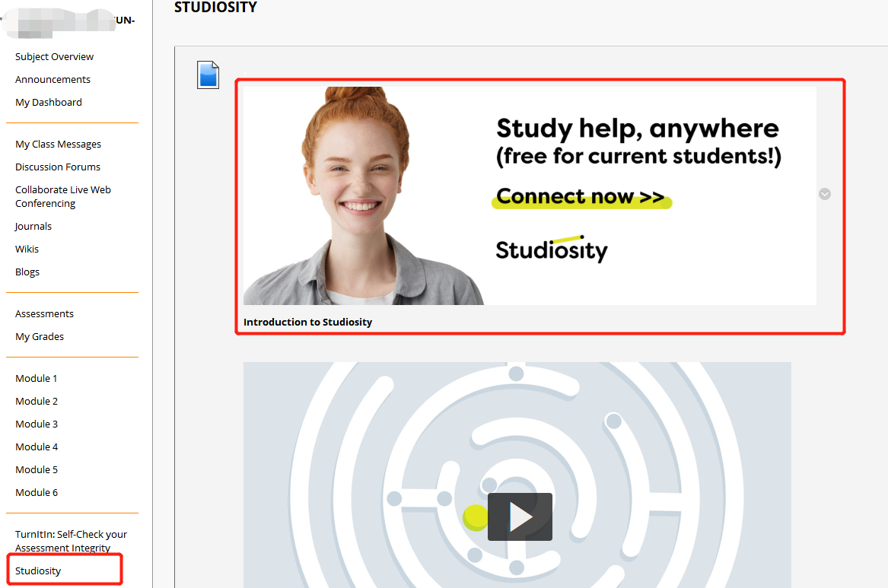Screen dimensions: 888x588
Task: Open the Introduction to Studiosity link
Action: (307, 322)
